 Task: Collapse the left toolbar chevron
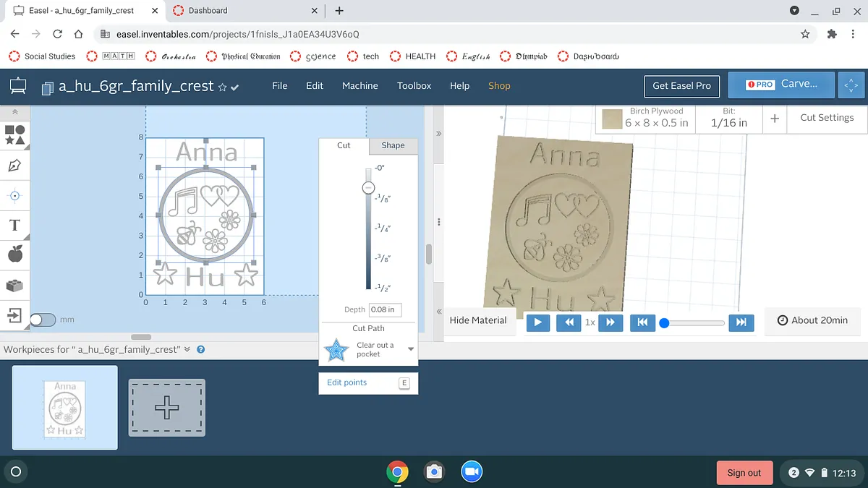pos(15,112)
